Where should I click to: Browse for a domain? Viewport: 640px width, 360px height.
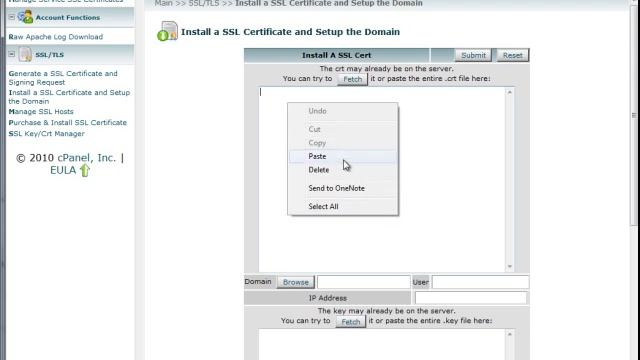coord(296,282)
